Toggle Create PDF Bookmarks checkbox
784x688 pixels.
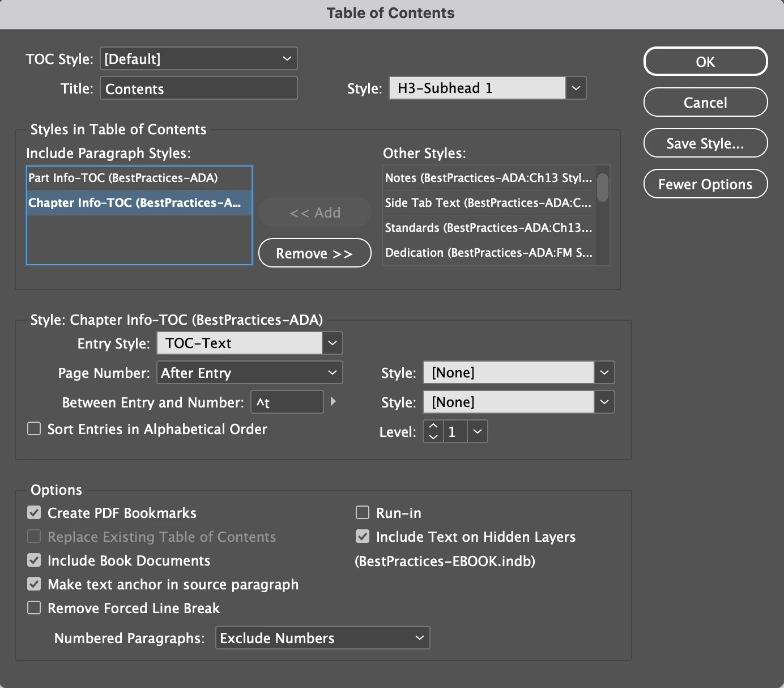coord(34,513)
